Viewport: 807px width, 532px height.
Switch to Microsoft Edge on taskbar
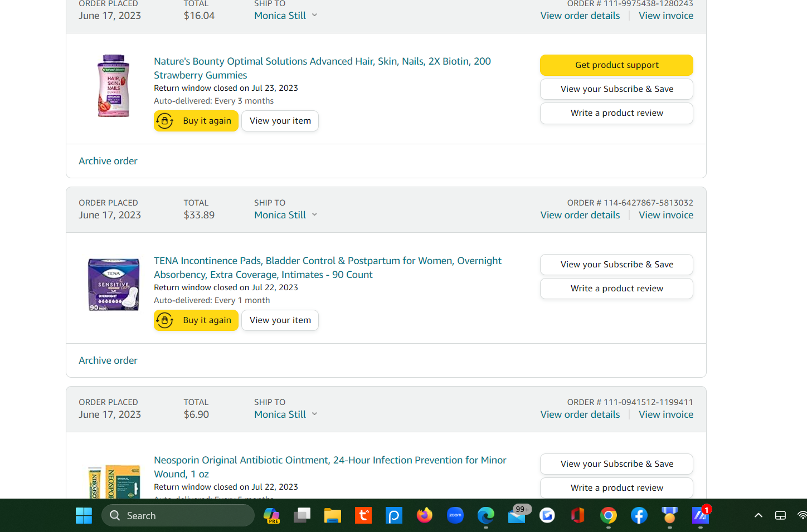coord(486,516)
